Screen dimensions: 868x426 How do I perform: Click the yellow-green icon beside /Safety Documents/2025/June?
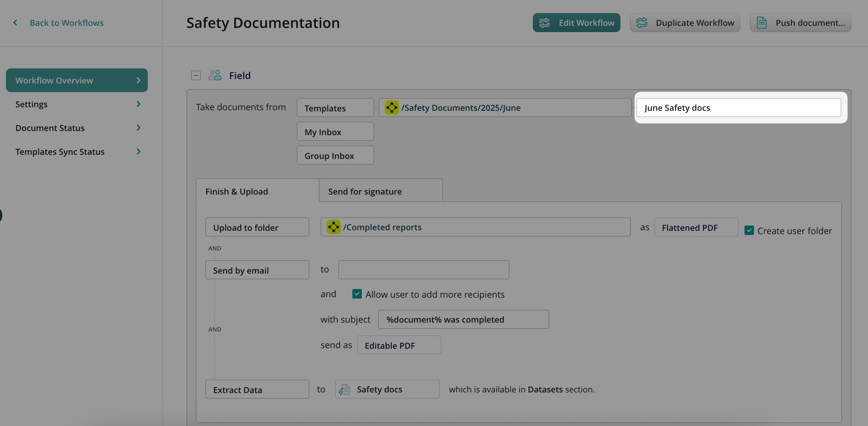[392, 108]
